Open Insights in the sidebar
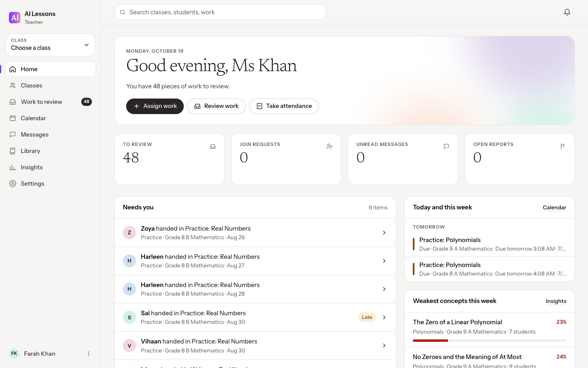The image size is (588, 368). click(51, 167)
